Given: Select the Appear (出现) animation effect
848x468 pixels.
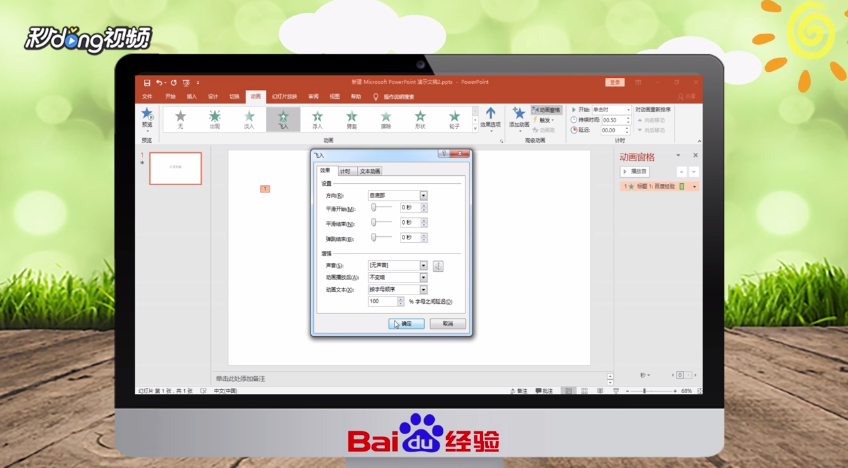Looking at the screenshot, I should point(215,119).
